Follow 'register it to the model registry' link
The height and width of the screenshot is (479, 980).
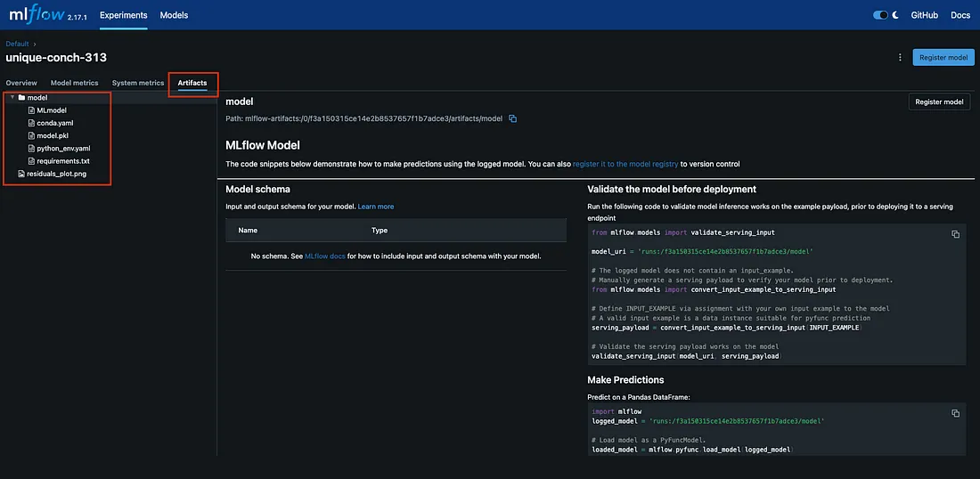tap(625, 164)
